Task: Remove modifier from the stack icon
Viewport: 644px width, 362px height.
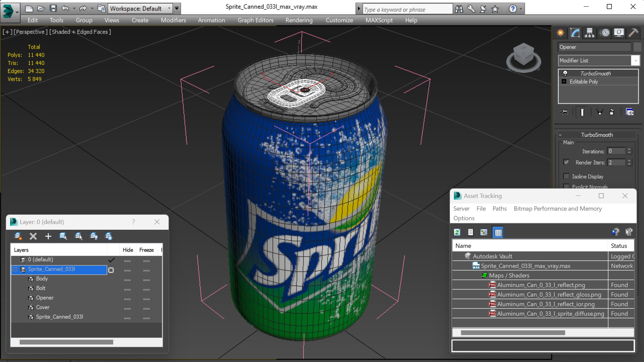Action: click(x=611, y=112)
